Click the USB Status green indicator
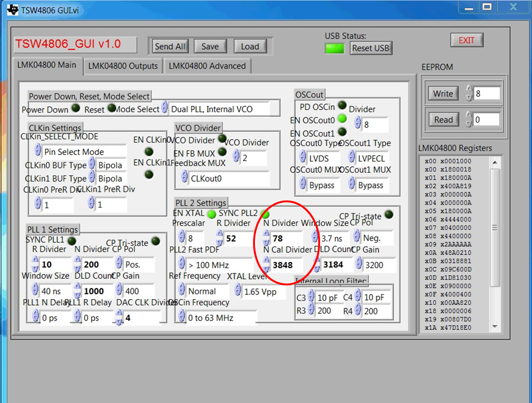The height and width of the screenshot is (403, 532). [x=334, y=49]
